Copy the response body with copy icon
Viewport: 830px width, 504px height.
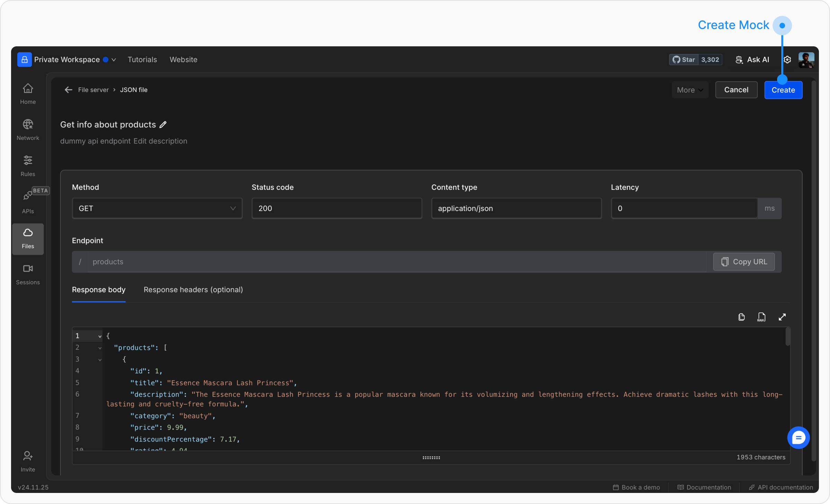pos(741,317)
